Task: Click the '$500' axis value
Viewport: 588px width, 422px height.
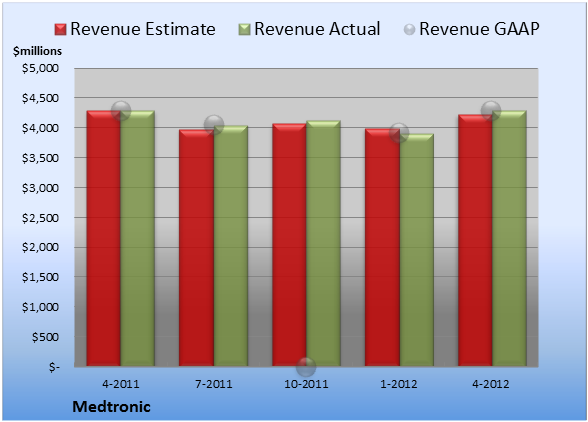Action: 45,337
